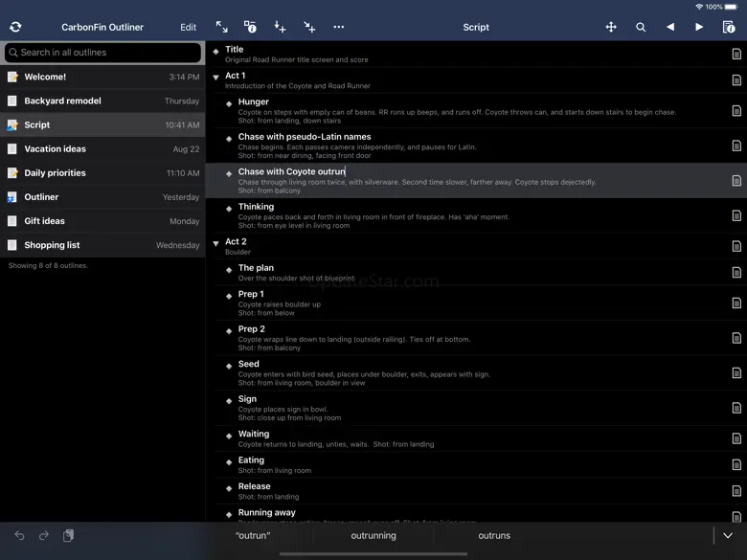Click the sync refresh icon
The width and height of the screenshot is (747, 560).
coord(15,27)
